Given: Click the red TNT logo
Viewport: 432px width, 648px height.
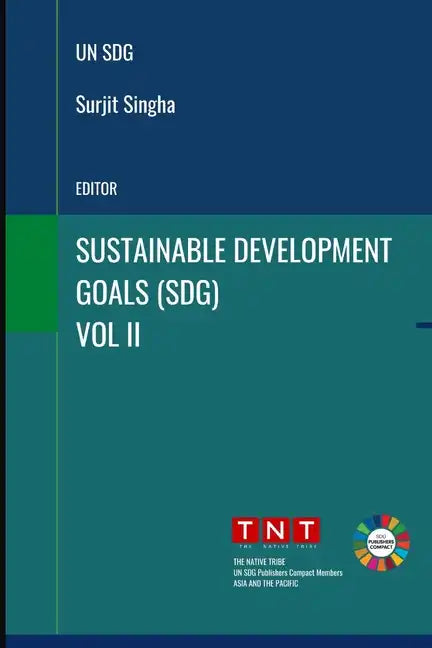Looking at the screenshot, I should (x=276, y=532).
